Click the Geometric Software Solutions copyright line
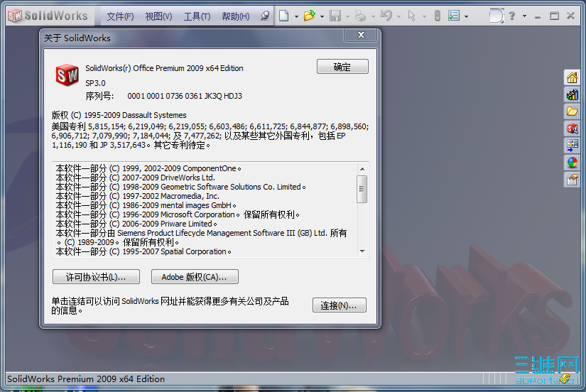586x392 pixels. (x=180, y=187)
